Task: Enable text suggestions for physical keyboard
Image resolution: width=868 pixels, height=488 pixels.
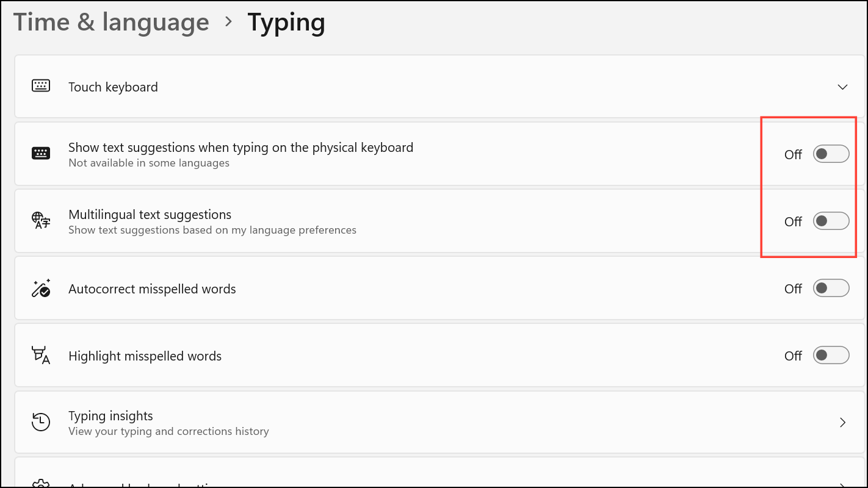Action: tap(831, 154)
